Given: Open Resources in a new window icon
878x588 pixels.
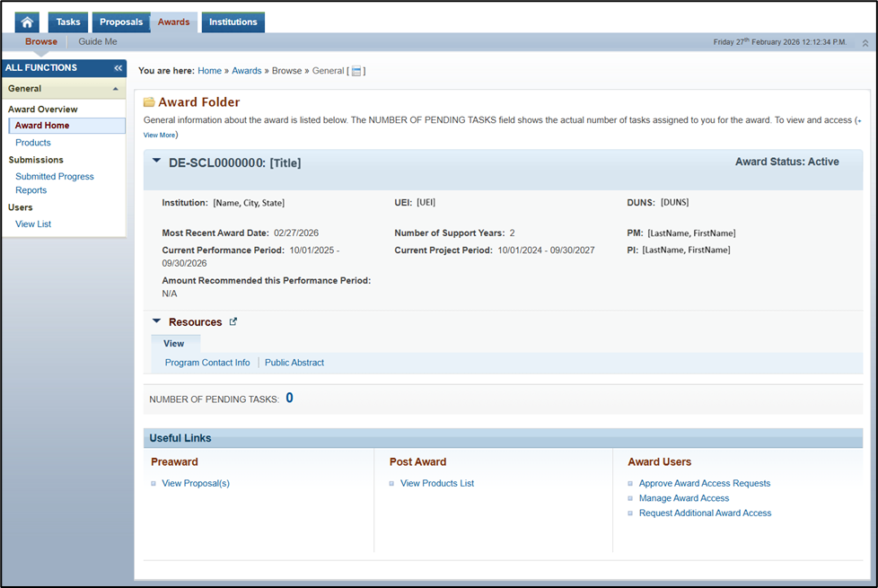Looking at the screenshot, I should pyautogui.click(x=233, y=321).
